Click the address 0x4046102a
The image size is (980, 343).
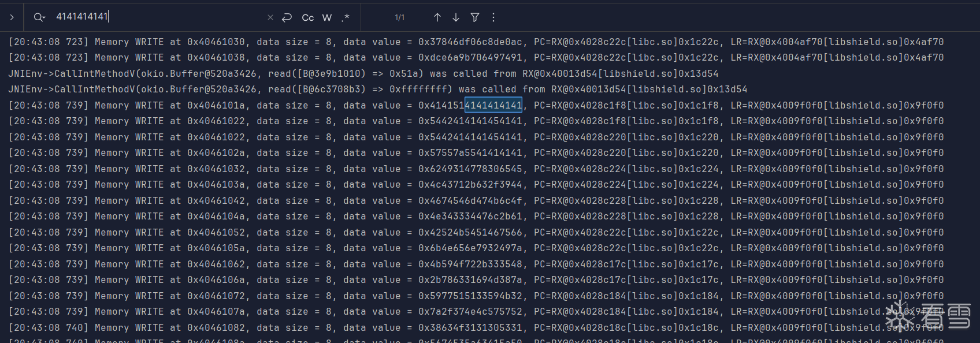pyautogui.click(x=216, y=153)
